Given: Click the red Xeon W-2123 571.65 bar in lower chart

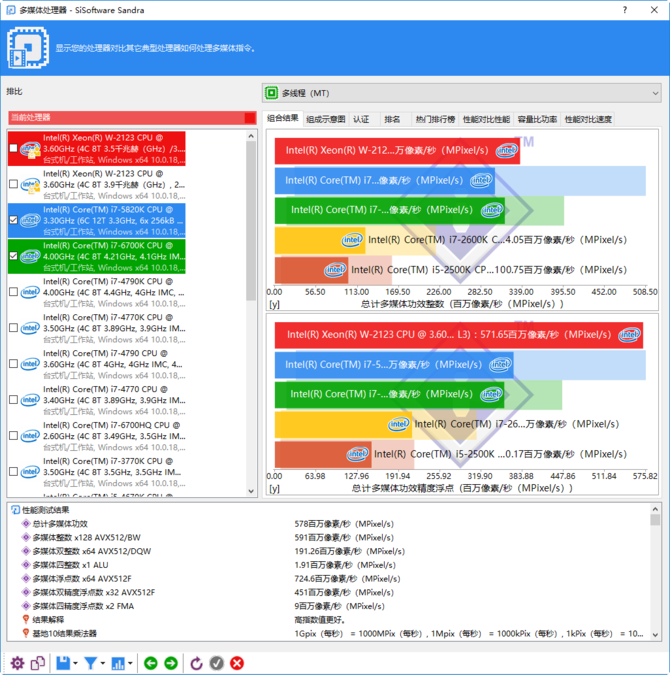Looking at the screenshot, I should coord(459,335).
